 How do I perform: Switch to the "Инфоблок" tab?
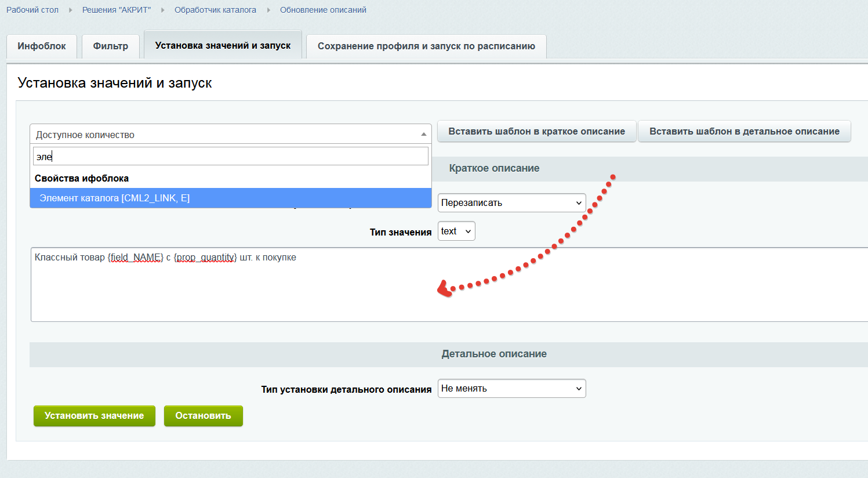point(42,46)
